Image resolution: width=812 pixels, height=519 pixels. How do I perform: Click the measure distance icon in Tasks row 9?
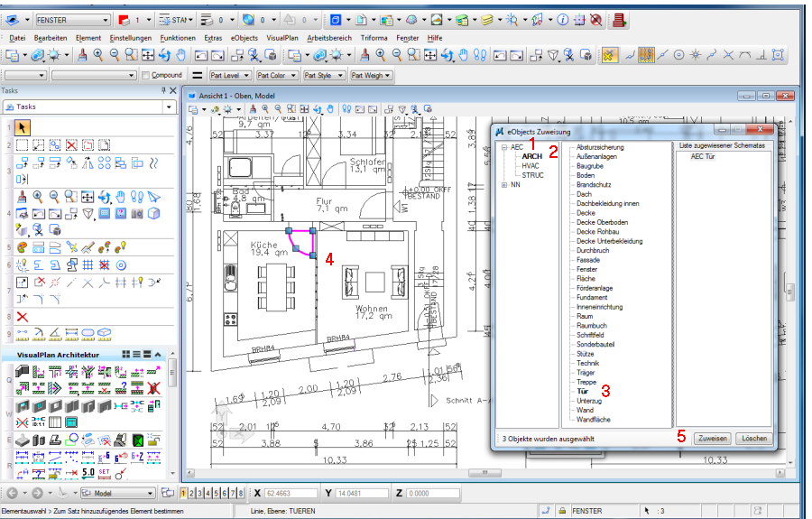(23, 334)
